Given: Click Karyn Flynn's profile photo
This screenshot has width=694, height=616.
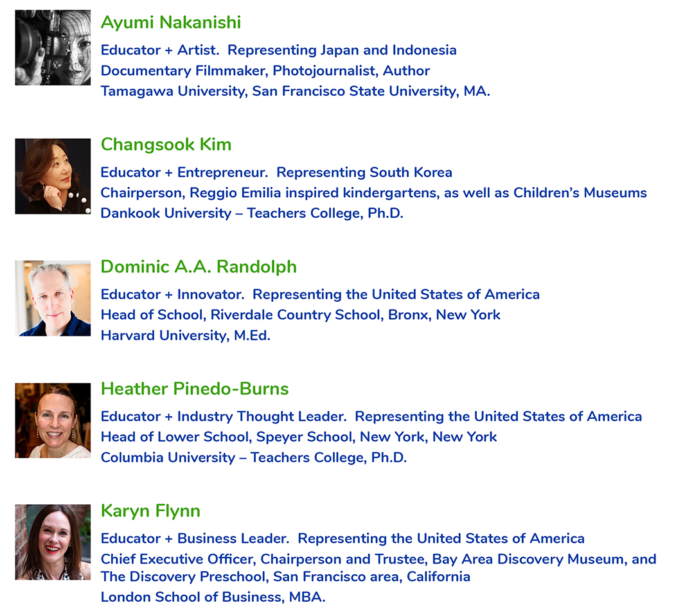Looking at the screenshot, I should click(x=53, y=542).
